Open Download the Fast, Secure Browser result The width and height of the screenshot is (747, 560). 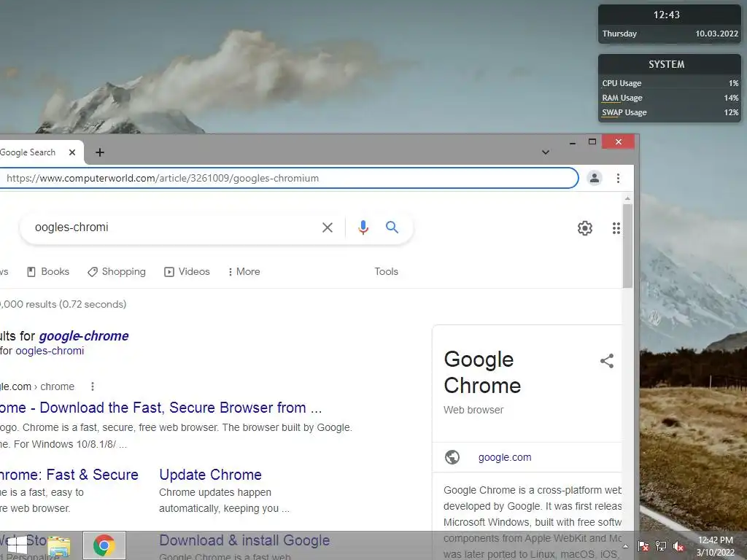160,408
